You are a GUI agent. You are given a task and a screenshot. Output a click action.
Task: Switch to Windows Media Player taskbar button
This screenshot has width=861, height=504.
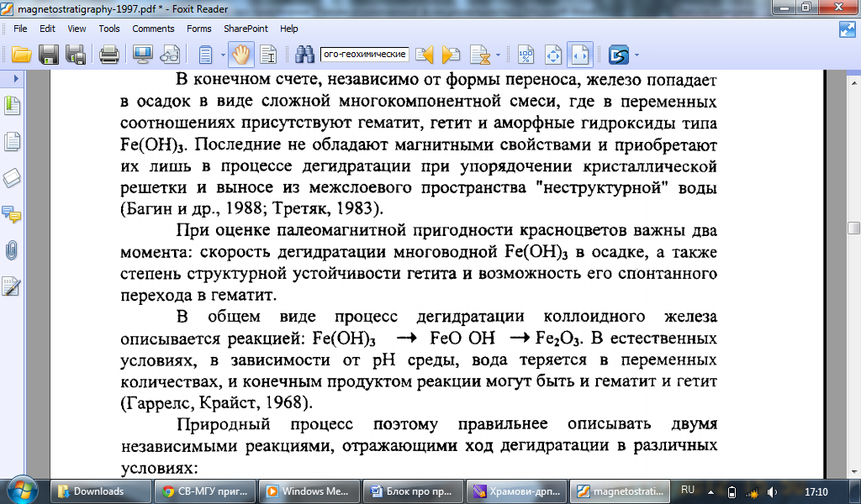coord(309,491)
